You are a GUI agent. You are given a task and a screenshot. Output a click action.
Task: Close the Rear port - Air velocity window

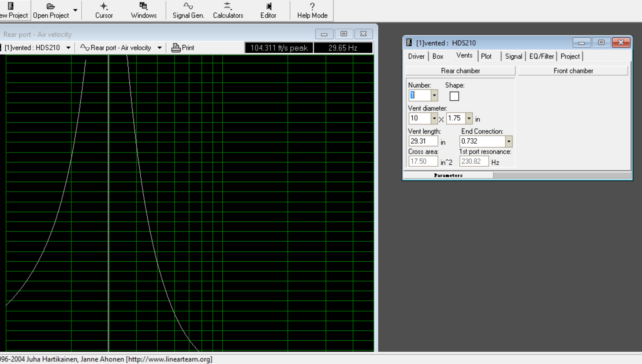tap(363, 34)
